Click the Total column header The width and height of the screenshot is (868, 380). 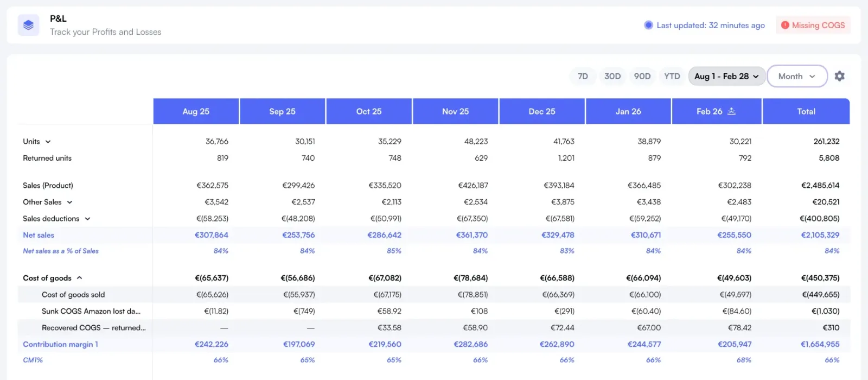coord(806,111)
